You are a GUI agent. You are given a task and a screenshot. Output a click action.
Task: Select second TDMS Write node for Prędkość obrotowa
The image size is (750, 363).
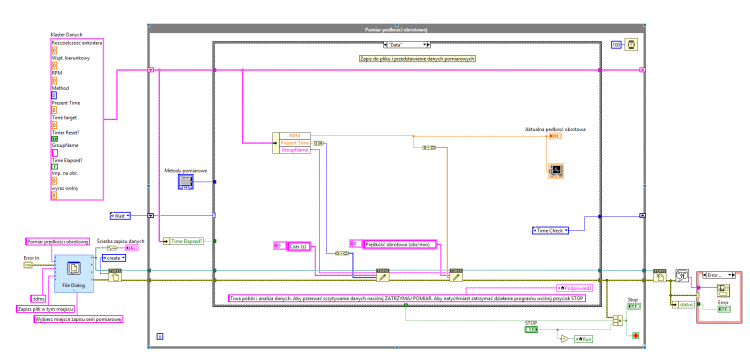coord(456,275)
